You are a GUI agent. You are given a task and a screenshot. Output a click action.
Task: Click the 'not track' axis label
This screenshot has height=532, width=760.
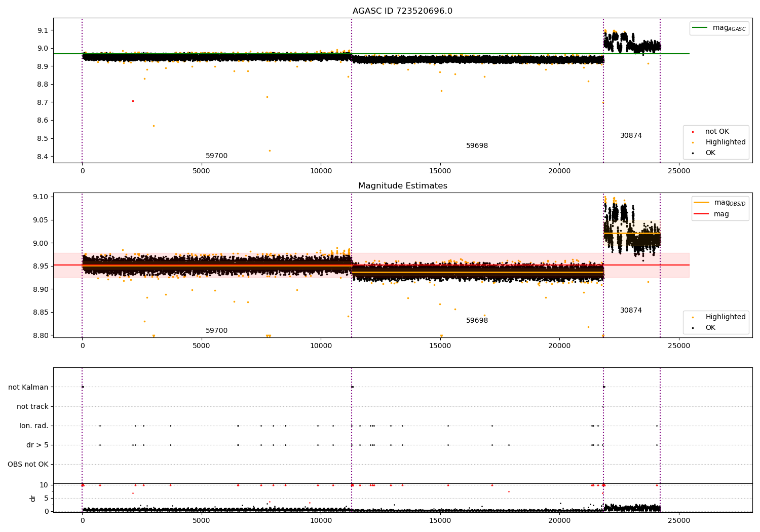[x=32, y=406]
